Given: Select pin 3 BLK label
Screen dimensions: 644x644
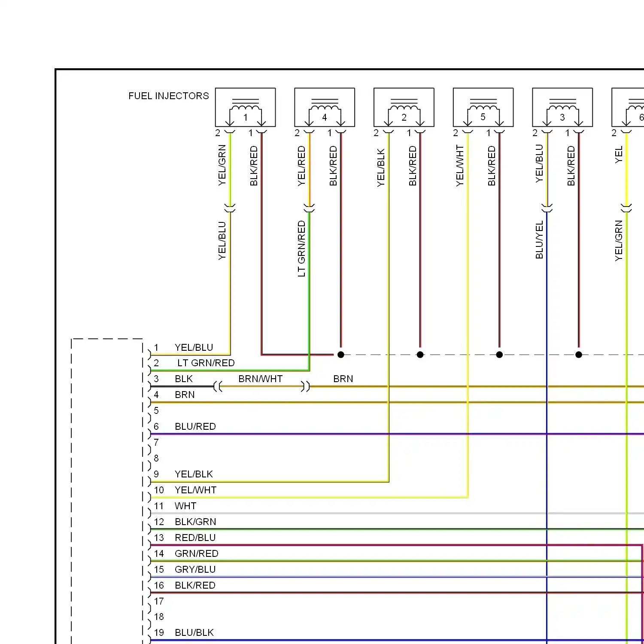Looking at the screenshot, I should click(184, 379).
